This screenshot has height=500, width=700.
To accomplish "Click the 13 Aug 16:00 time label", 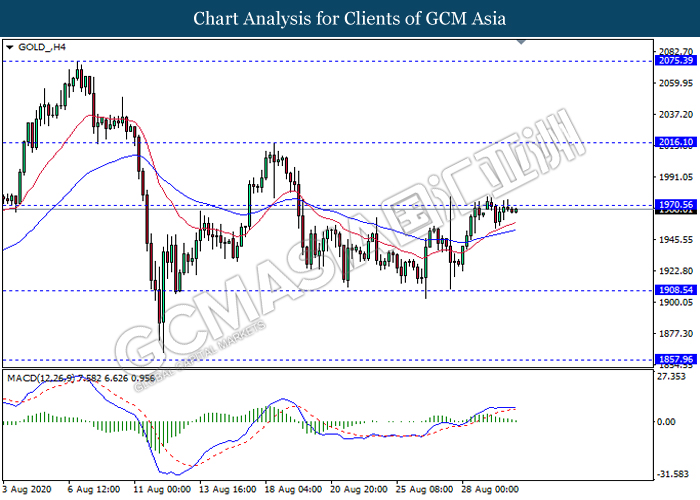I will [x=228, y=490].
